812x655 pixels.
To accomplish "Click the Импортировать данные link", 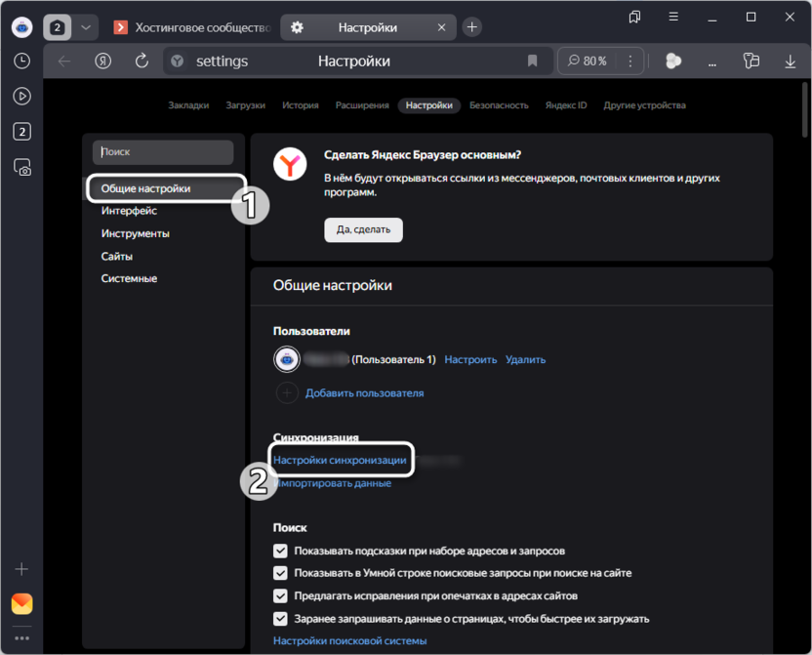I will coord(333,483).
